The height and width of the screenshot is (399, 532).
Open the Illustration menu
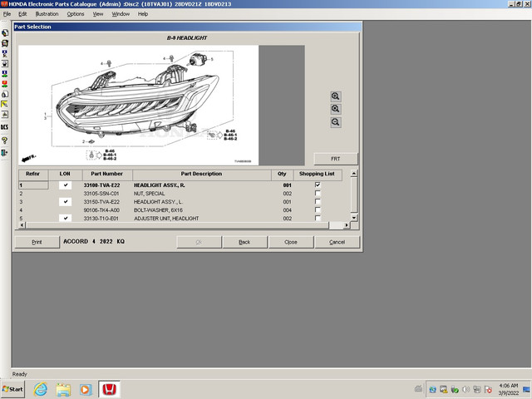point(47,14)
